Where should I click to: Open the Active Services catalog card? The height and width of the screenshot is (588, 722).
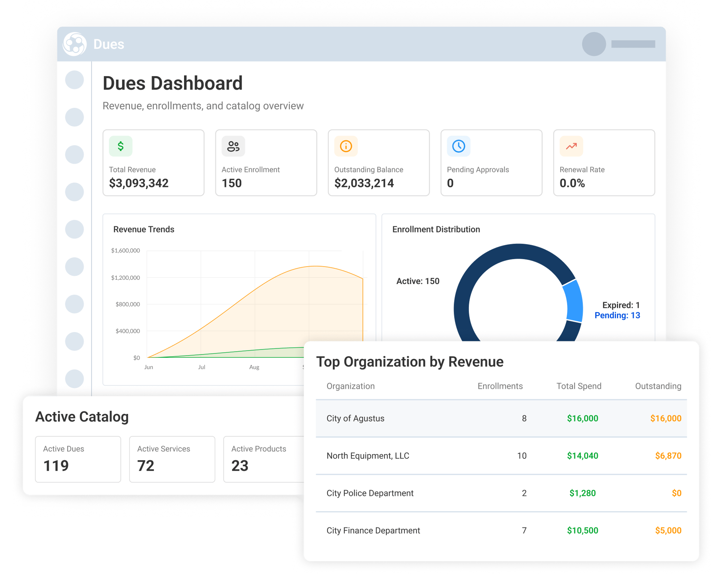pos(172,459)
